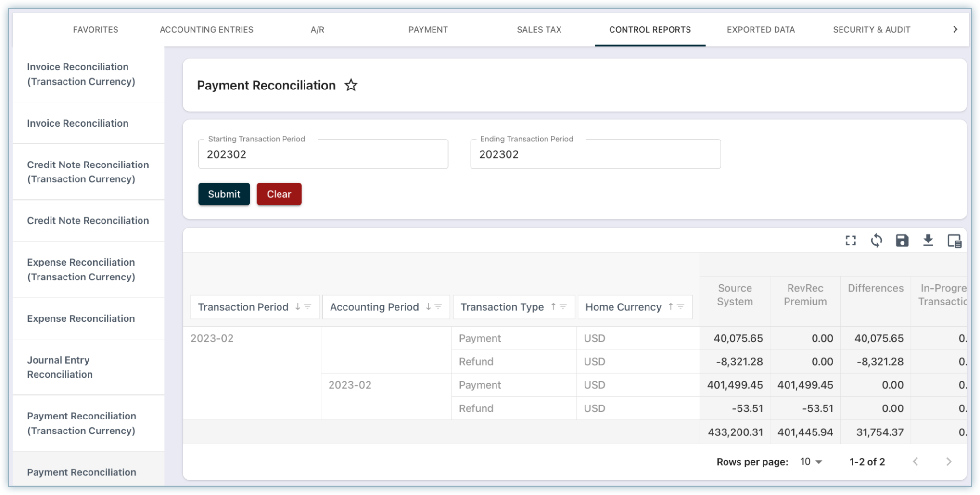This screenshot has height=495, width=980.
Task: Click the save view icon
Action: [902, 241]
